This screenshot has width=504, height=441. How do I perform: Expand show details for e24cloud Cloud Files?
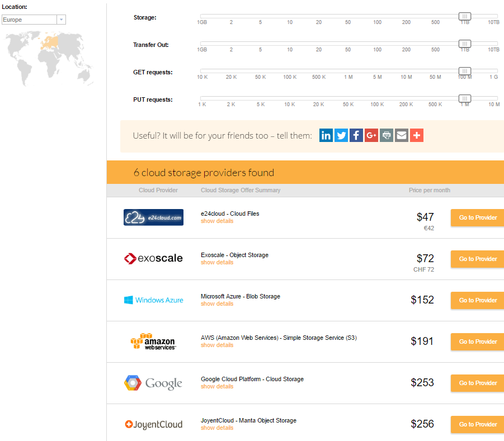pyautogui.click(x=217, y=221)
